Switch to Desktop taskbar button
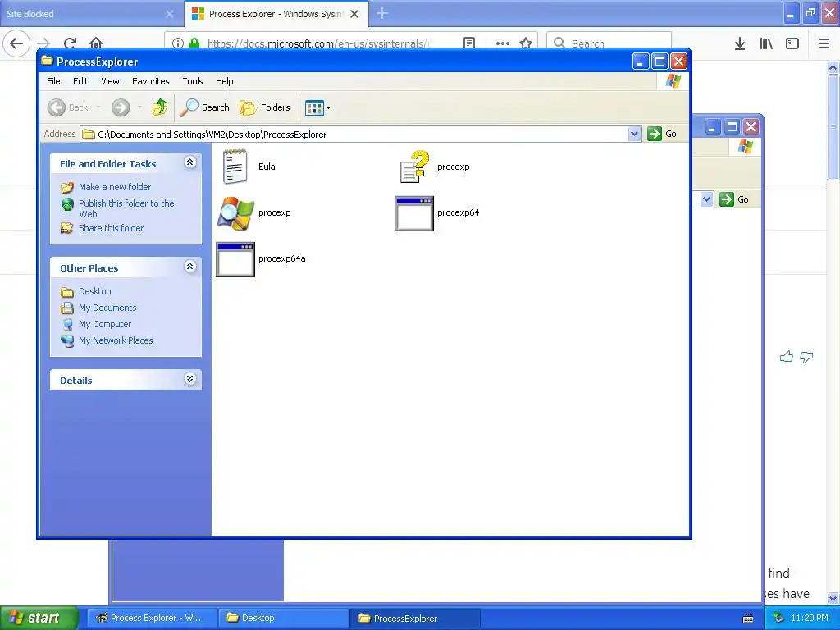840x630 pixels. (x=283, y=619)
